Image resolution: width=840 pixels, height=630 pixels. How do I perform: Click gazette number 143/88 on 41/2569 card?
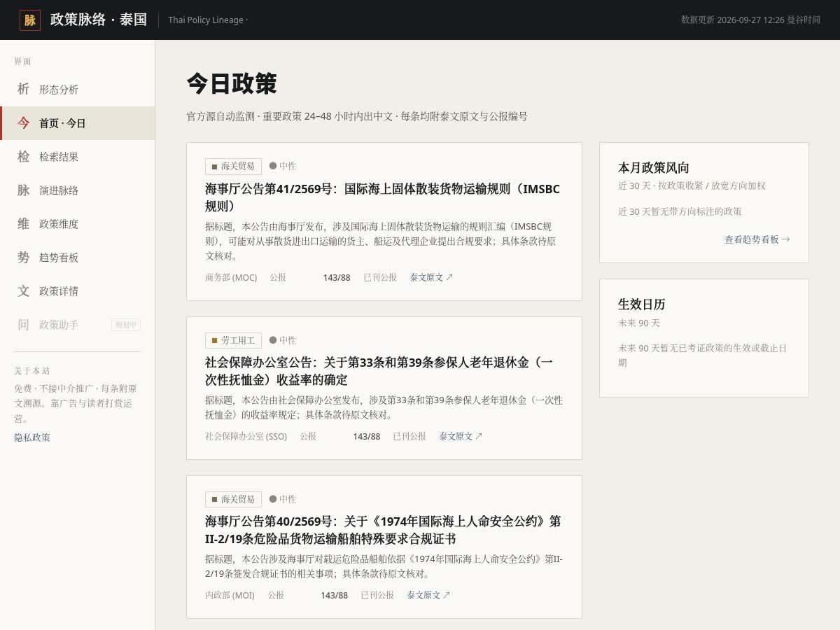click(337, 277)
